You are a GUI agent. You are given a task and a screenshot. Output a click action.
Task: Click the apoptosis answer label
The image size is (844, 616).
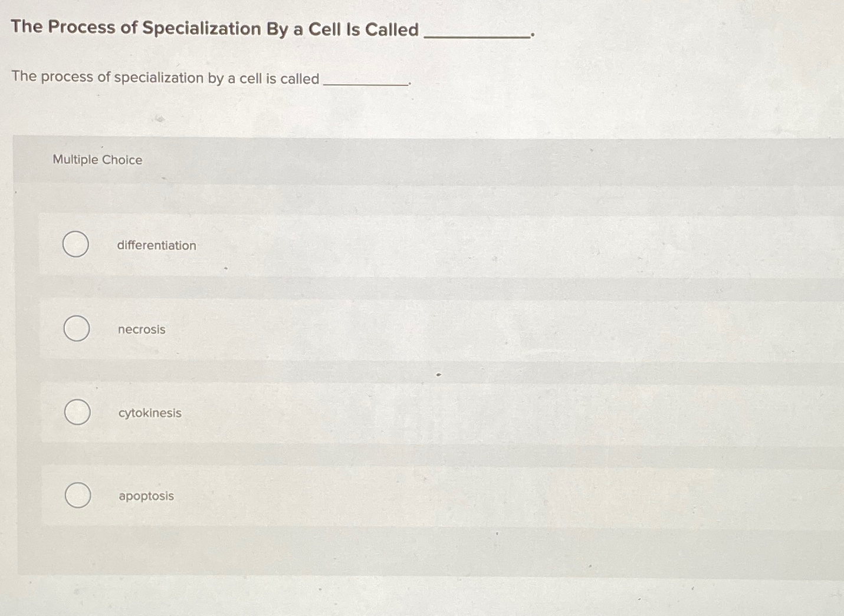click(145, 496)
